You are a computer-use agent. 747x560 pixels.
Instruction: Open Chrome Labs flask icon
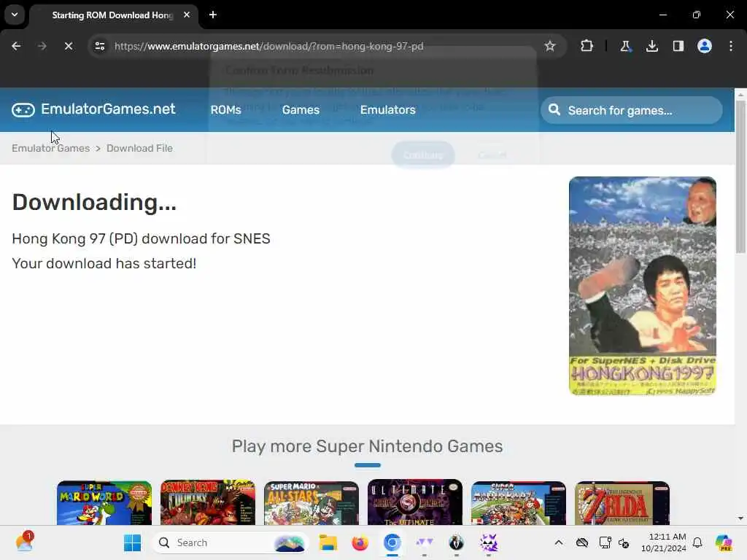pyautogui.click(x=625, y=46)
